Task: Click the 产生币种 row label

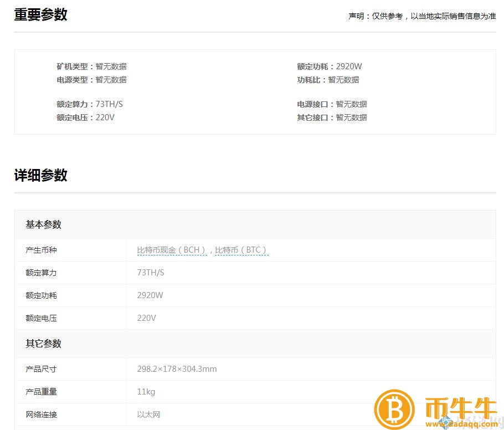Action: coord(40,250)
